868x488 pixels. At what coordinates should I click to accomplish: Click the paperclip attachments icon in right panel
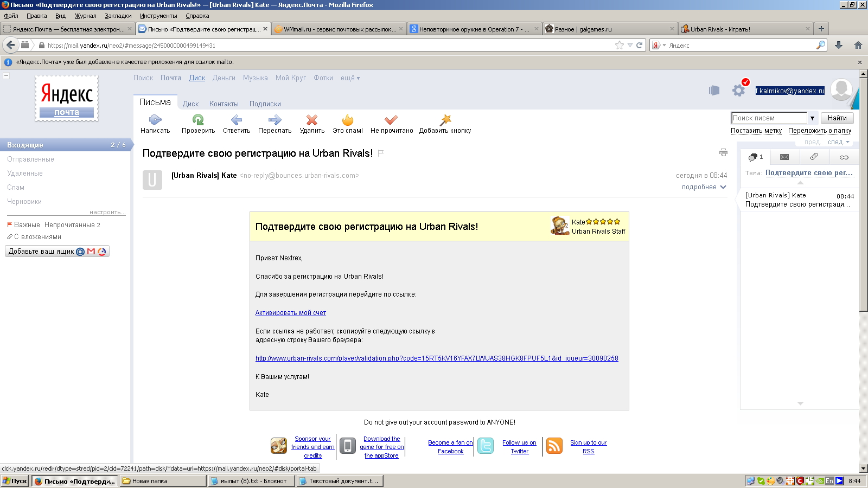(x=814, y=157)
